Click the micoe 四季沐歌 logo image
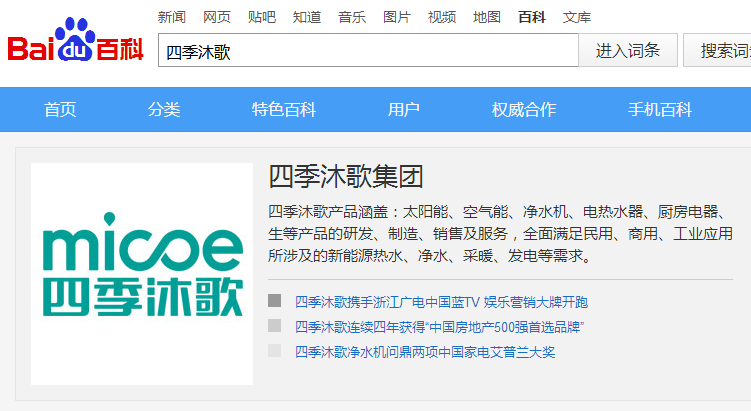This screenshot has width=751, height=411. pyautogui.click(x=142, y=274)
